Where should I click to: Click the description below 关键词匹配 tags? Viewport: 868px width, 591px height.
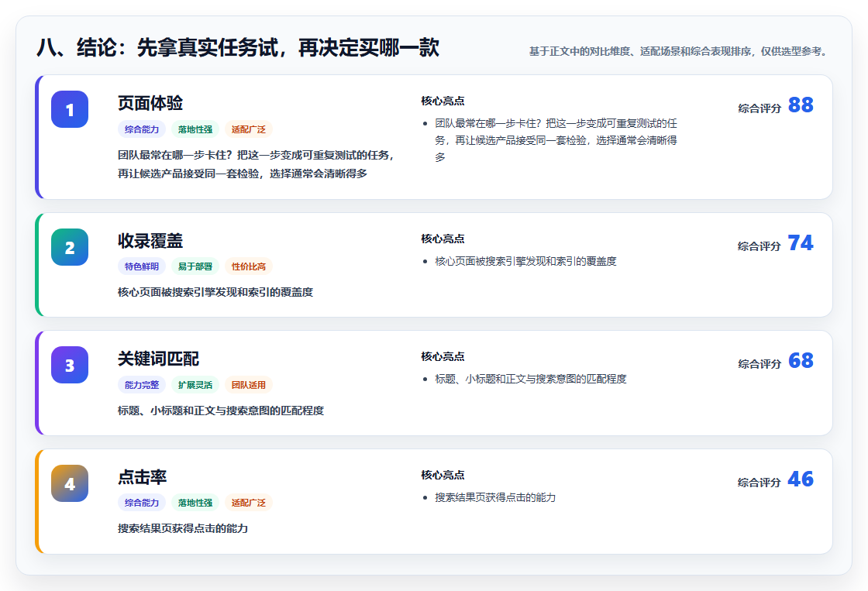pyautogui.click(x=221, y=411)
